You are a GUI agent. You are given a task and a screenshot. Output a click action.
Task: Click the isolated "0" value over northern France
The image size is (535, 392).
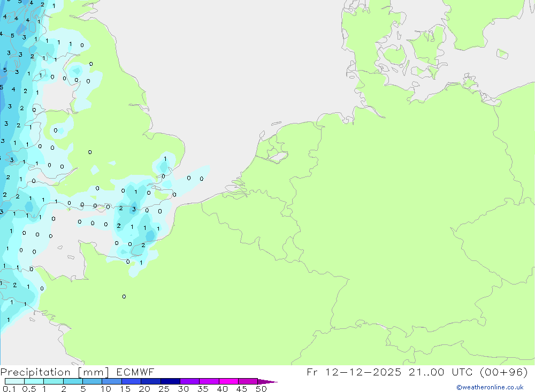coord(124,296)
